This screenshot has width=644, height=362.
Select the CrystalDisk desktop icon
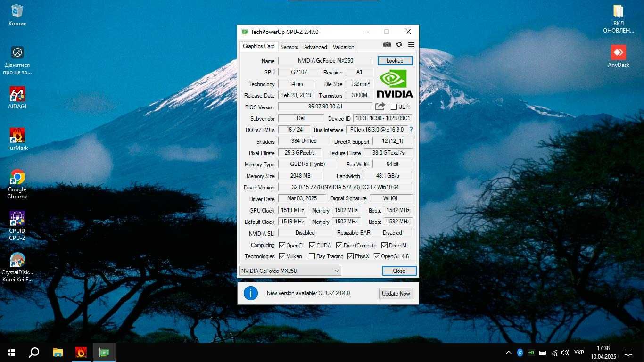click(17, 267)
